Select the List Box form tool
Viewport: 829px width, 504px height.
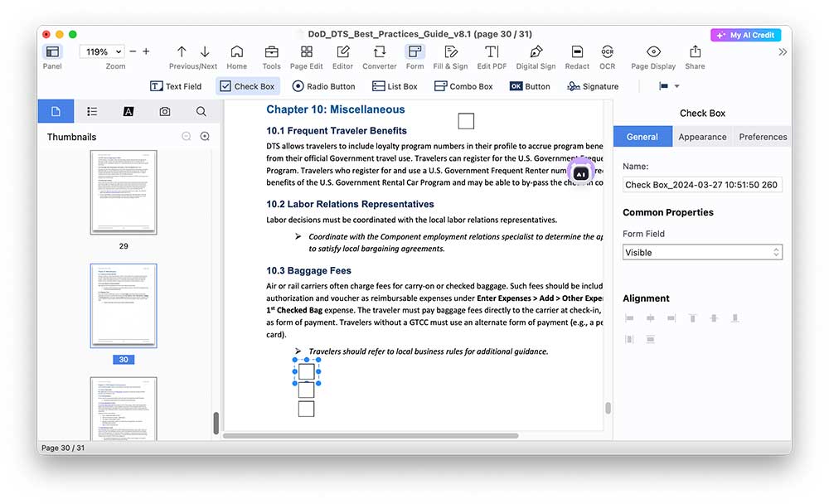click(395, 86)
